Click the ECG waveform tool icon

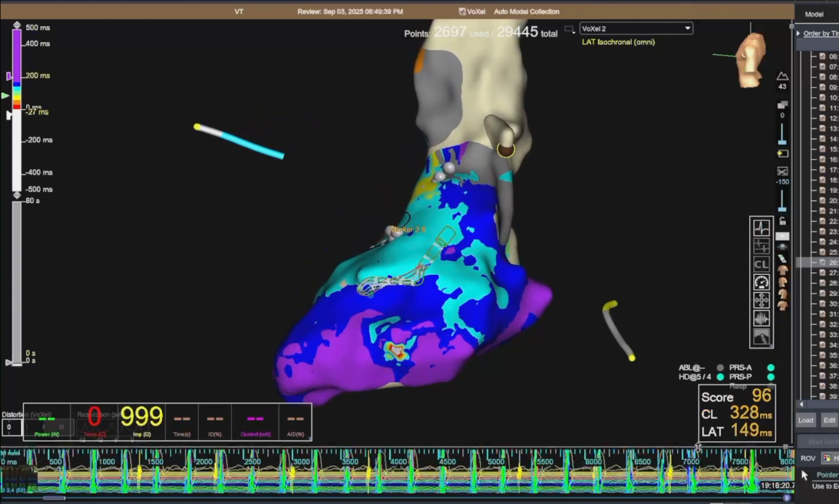(x=761, y=228)
